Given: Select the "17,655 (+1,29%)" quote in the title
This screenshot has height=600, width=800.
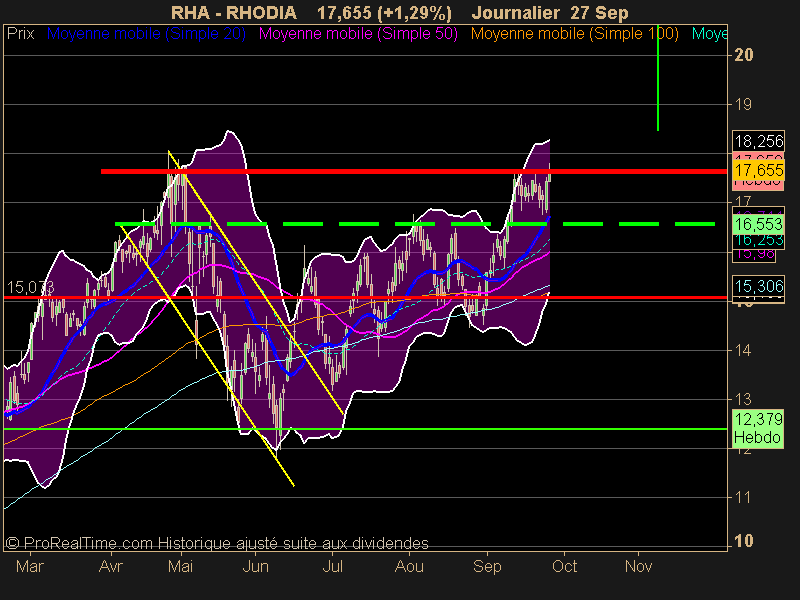Looking at the screenshot, I should coord(384,13).
